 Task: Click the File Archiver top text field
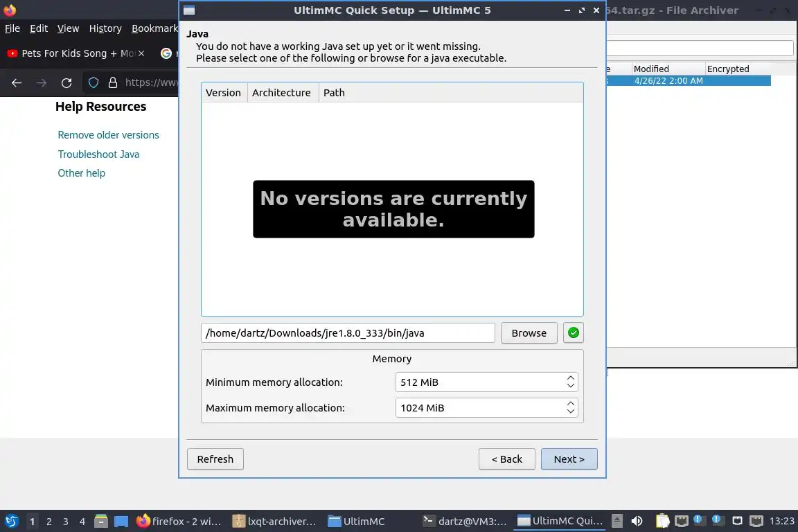click(x=700, y=48)
